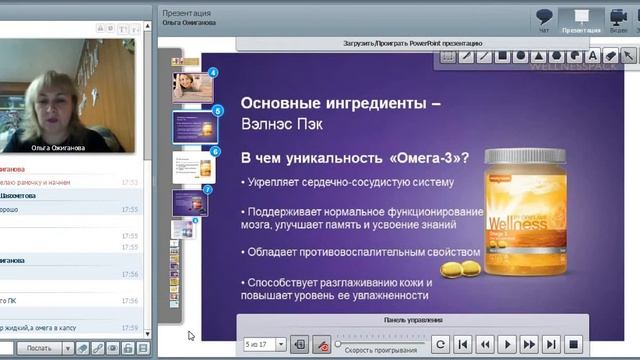The width and height of the screenshot is (640, 360).
Task: Open slide 7 thumbnail
Action: (190, 202)
